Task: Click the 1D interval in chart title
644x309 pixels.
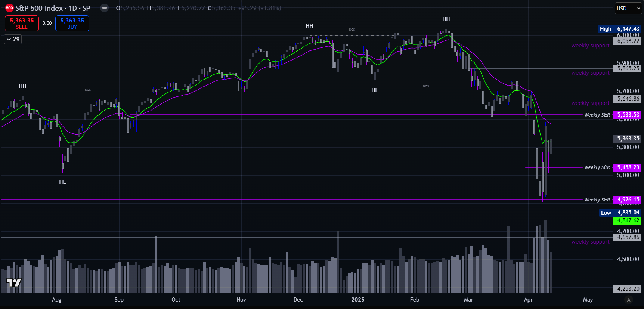Action: point(72,8)
